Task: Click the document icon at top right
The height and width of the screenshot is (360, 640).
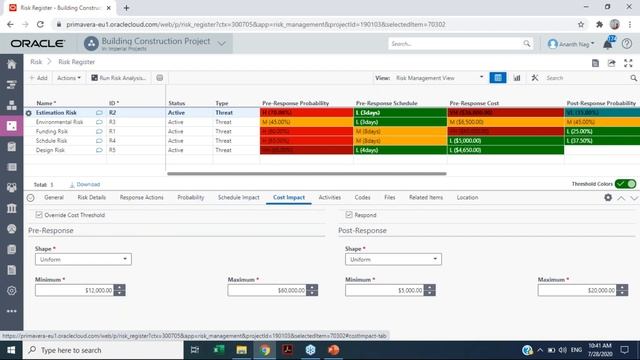Action: [x=596, y=63]
